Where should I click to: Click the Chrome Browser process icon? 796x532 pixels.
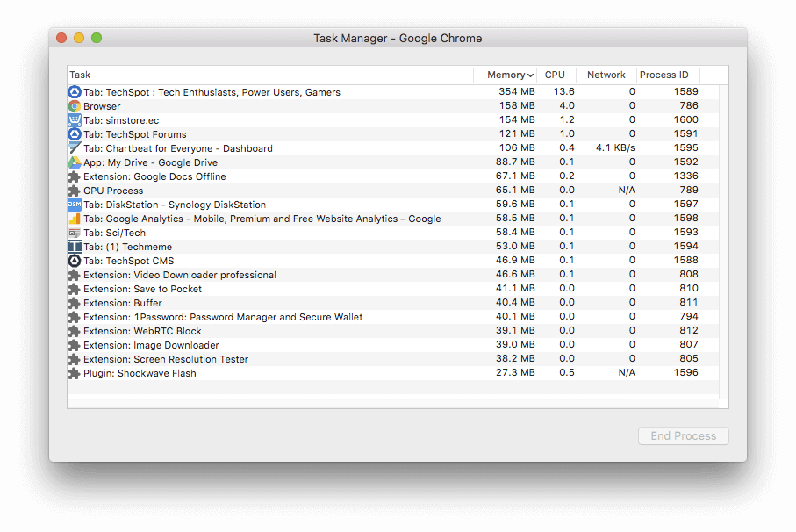pyautogui.click(x=75, y=106)
